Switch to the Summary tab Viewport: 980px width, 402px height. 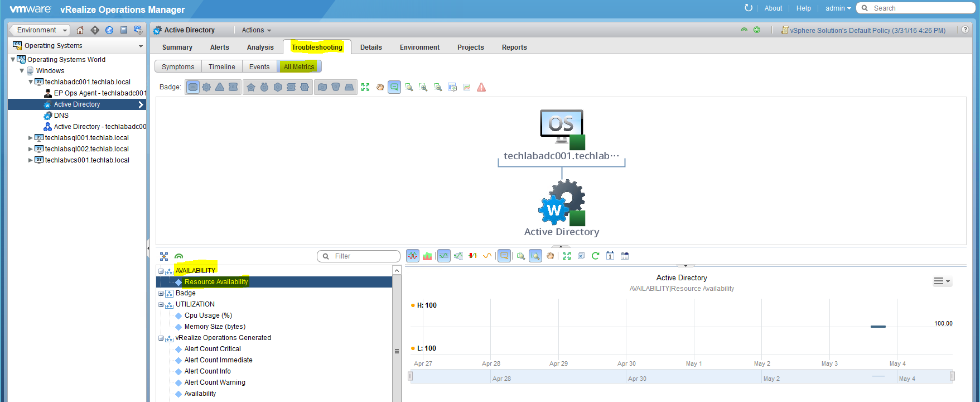pyautogui.click(x=177, y=47)
